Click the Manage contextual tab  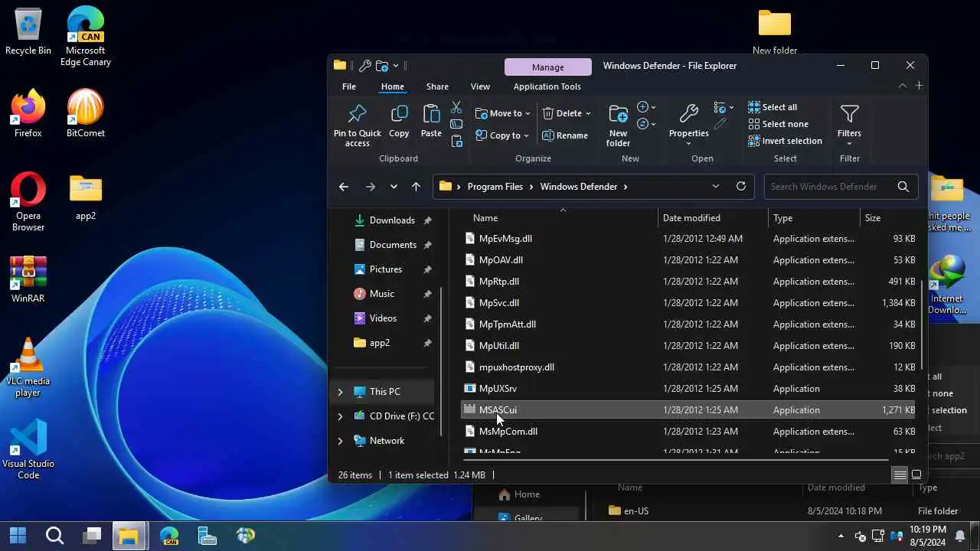[548, 67]
